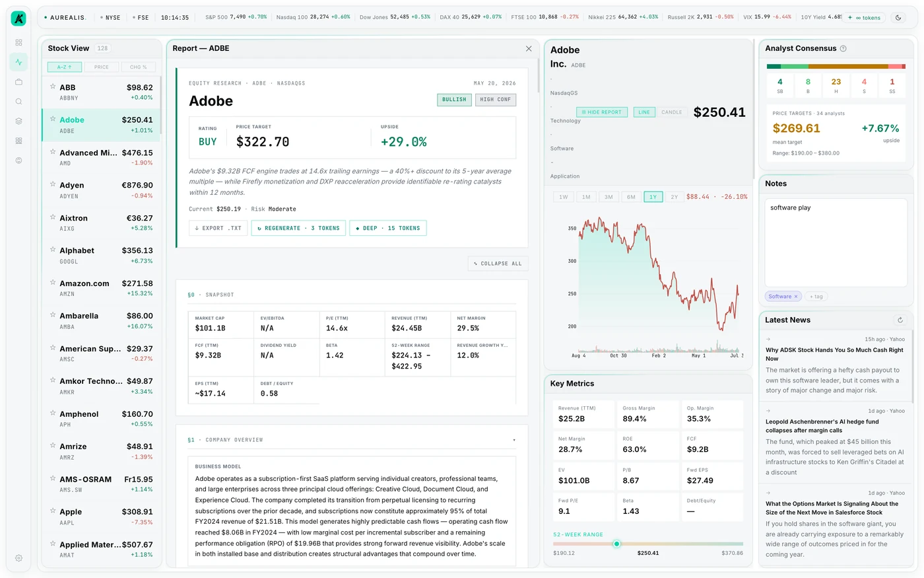Close the Report — ADBE panel
This screenshot has width=924, height=578.
tap(529, 48)
